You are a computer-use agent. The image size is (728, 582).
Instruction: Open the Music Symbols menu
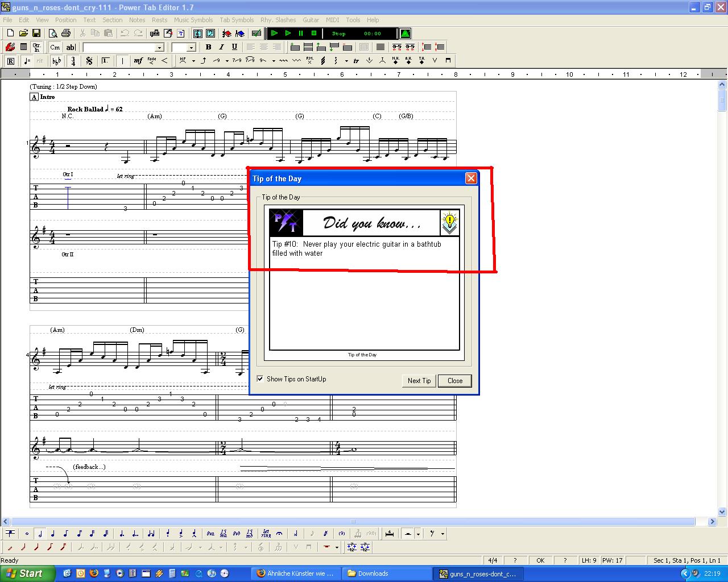pyautogui.click(x=193, y=20)
